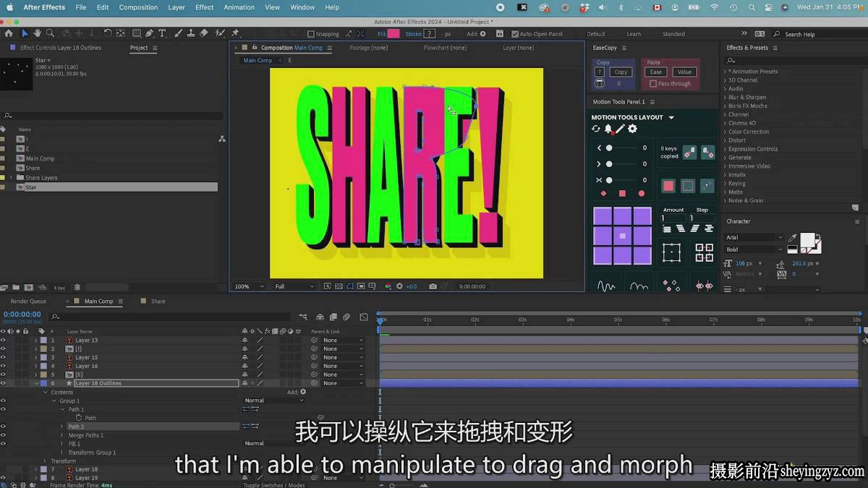This screenshot has height=488, width=868.
Task: Switch to the Standard workspace
Action: point(673,34)
